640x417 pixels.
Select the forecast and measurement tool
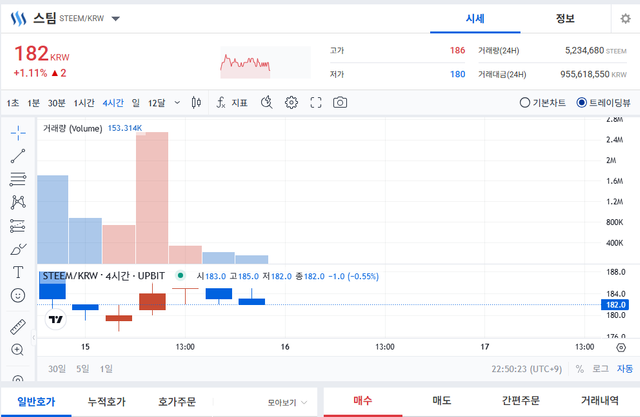click(18, 226)
